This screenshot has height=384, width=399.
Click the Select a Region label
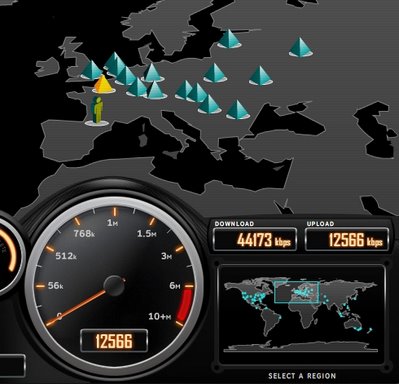point(302,376)
